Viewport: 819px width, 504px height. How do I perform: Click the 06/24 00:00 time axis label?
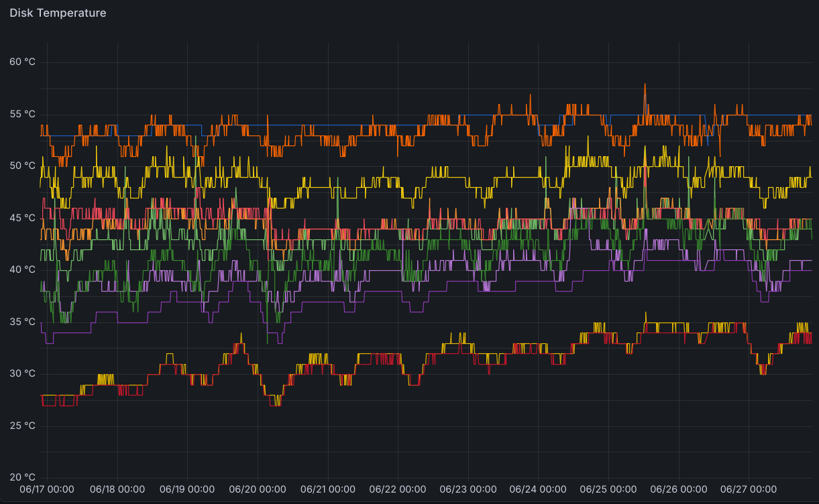coord(538,490)
